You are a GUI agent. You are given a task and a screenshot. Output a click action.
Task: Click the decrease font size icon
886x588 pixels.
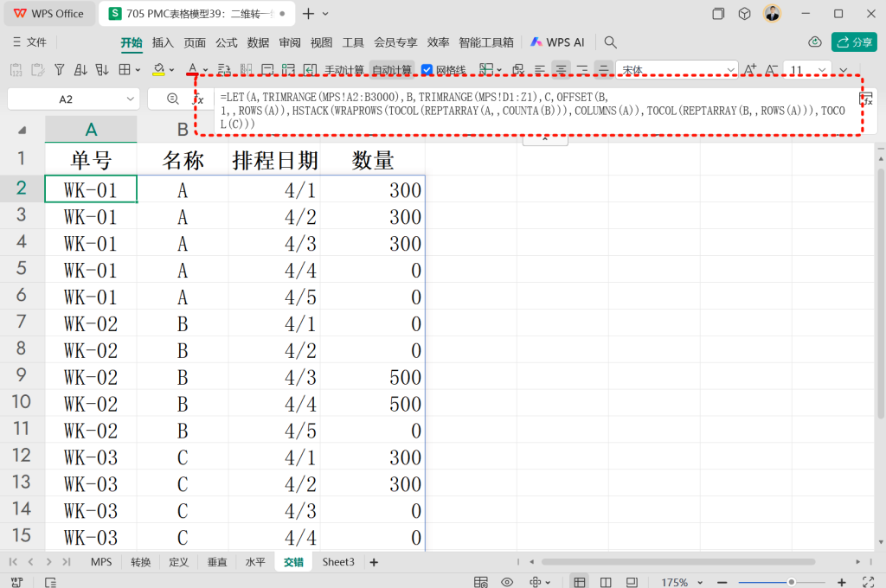coord(771,70)
